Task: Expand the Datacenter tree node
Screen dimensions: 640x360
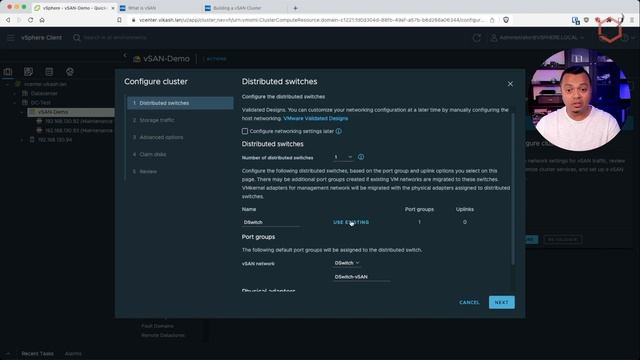Action: click(x=15, y=93)
